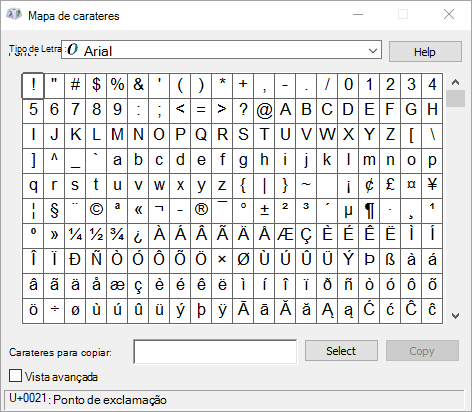Screen dimensions: 472x412
Task: Select the lowercase p character
Action: click(x=432, y=161)
